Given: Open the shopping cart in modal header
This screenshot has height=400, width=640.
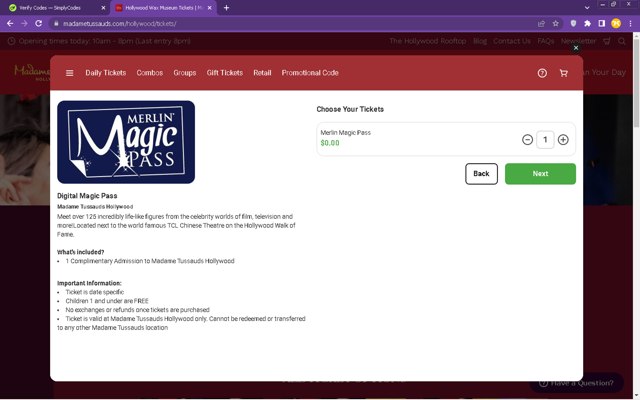Looking at the screenshot, I should [x=564, y=73].
